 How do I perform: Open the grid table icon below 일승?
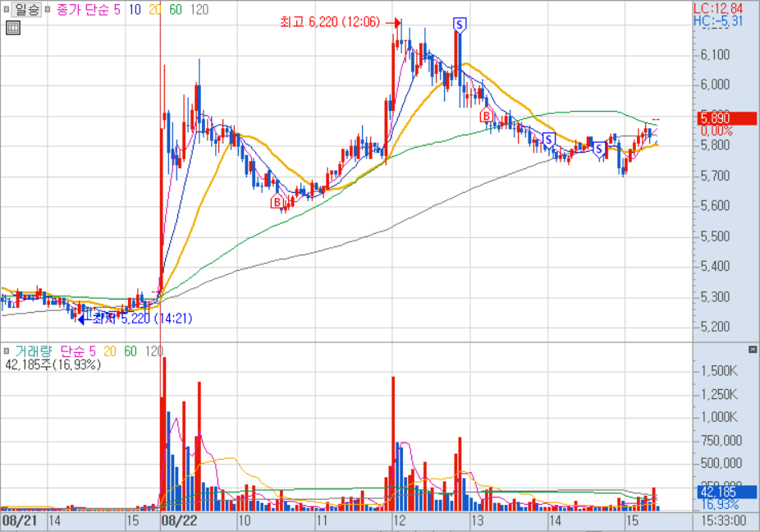[x=12, y=29]
